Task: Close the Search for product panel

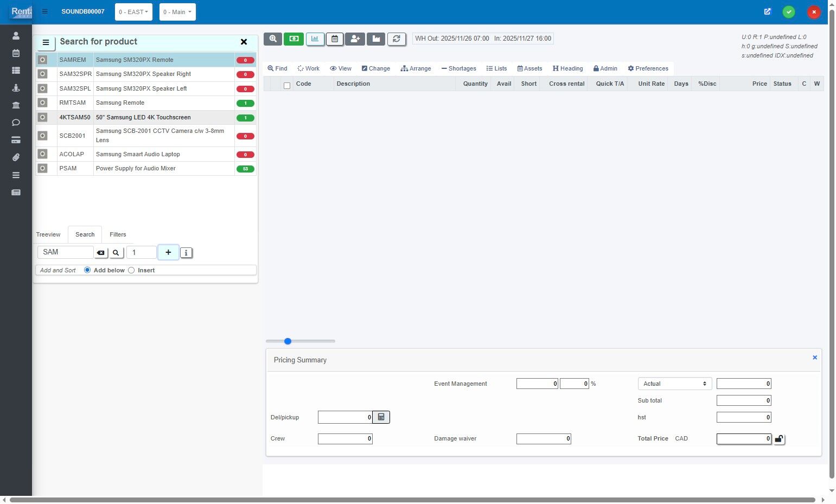Action: 244,42
